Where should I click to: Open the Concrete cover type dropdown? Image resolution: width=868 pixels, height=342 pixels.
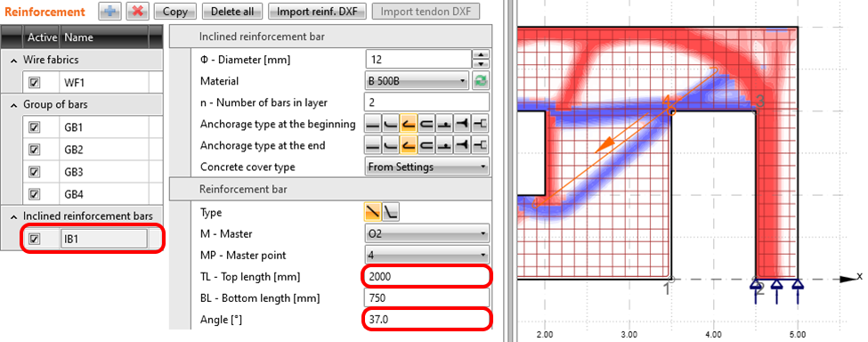427,166
